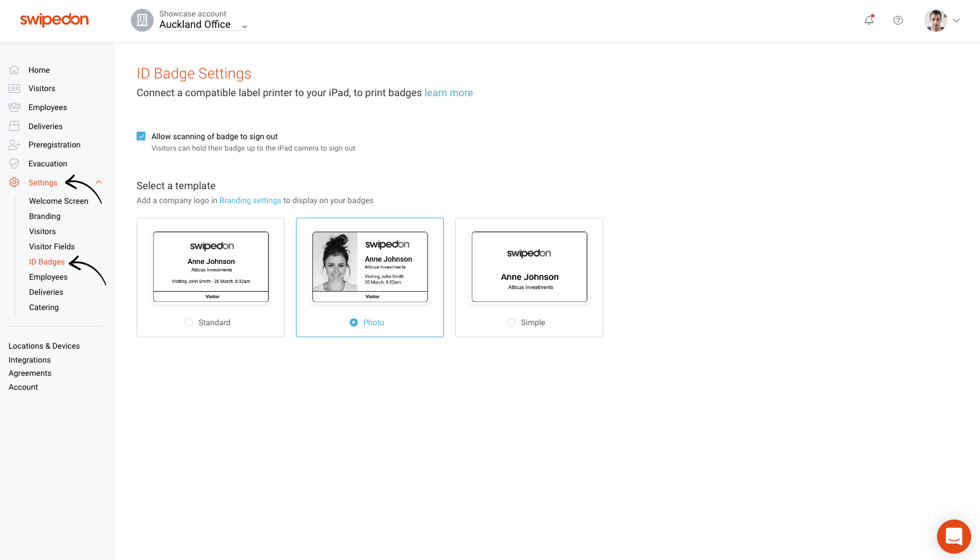Click the Standard badge preview thumbnail
The width and height of the screenshot is (980, 560).
[x=211, y=267]
